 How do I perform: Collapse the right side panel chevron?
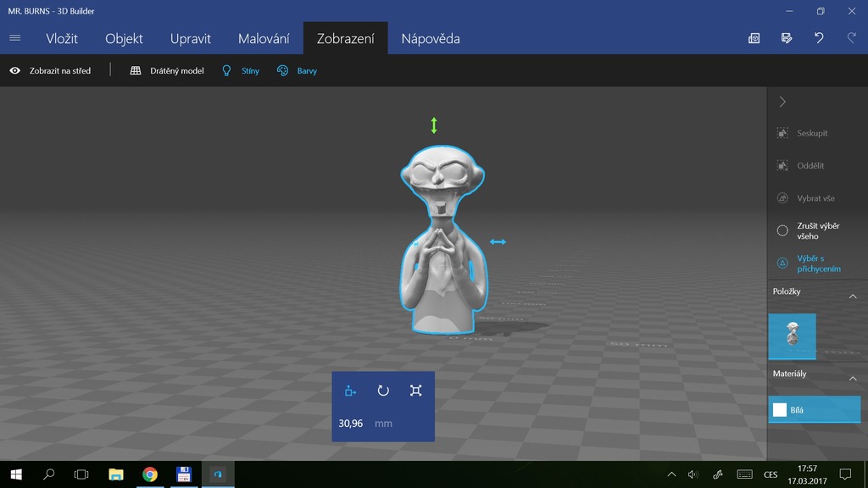click(x=782, y=102)
